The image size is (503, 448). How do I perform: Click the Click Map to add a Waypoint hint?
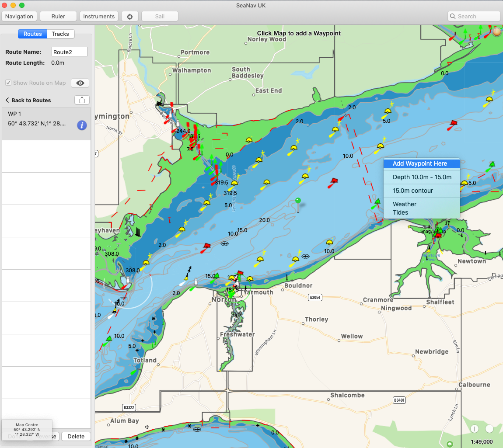pyautogui.click(x=299, y=33)
